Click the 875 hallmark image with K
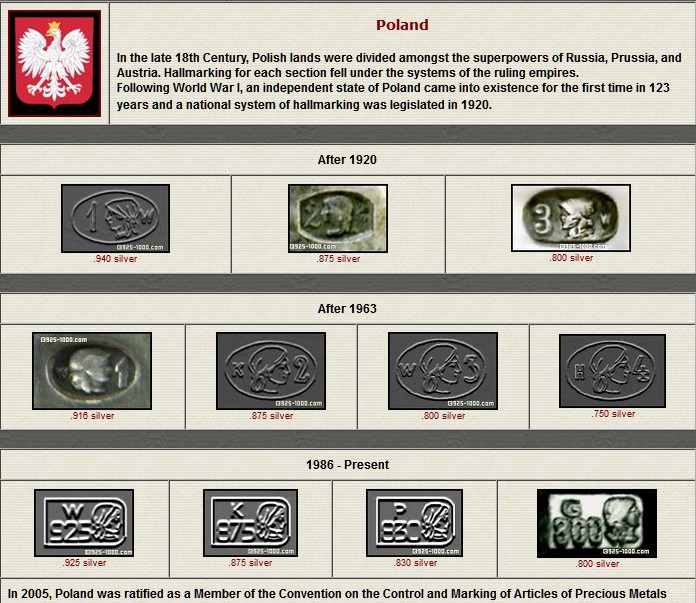This screenshot has width=696, height=603. pos(250,523)
